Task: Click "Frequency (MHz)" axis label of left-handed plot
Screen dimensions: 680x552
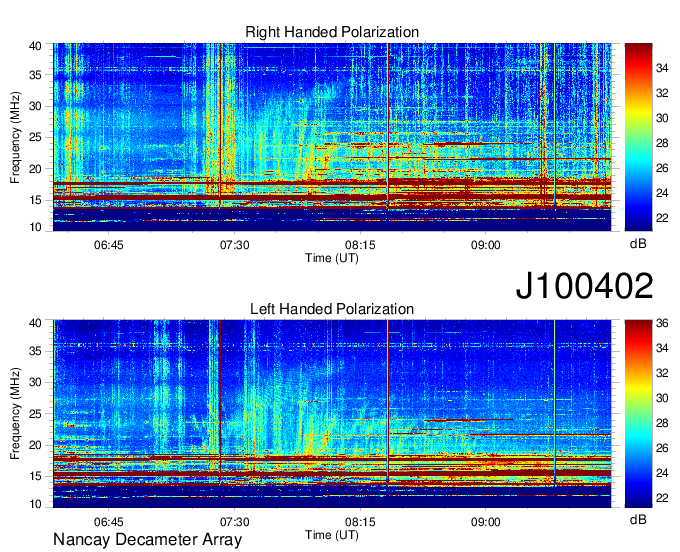Action: click(x=15, y=414)
